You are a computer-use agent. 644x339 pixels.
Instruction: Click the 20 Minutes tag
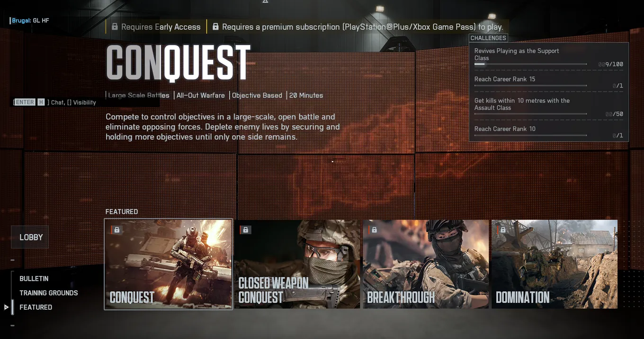pos(306,95)
